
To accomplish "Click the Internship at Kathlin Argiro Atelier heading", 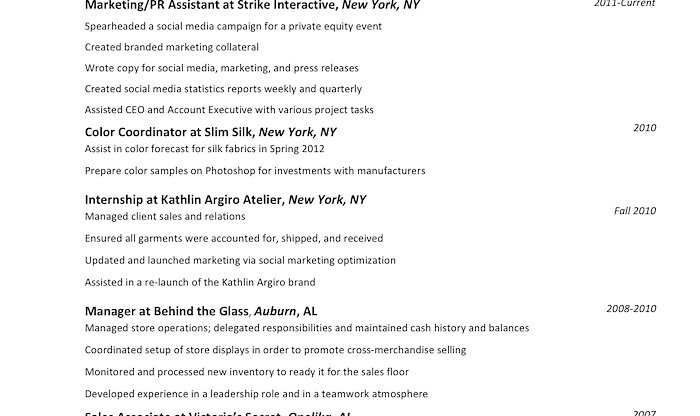I will (x=225, y=200).
